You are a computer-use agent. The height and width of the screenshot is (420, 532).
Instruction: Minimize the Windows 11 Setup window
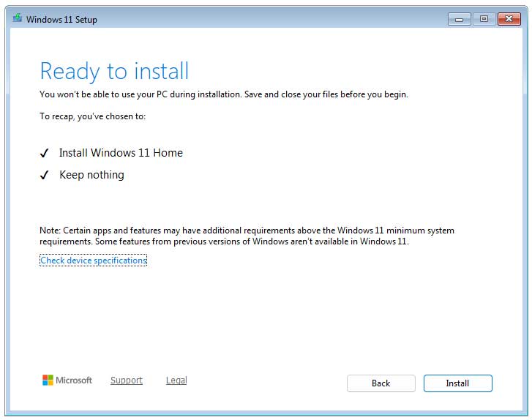click(459, 19)
